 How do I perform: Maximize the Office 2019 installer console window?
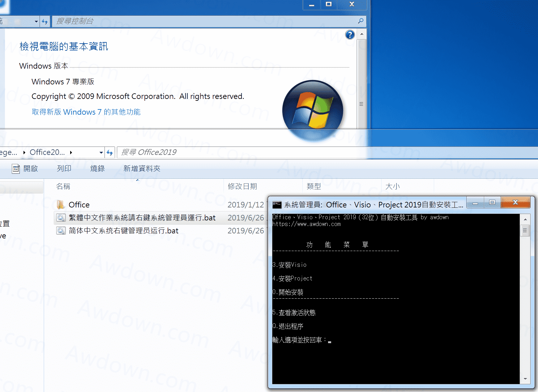pos(492,202)
